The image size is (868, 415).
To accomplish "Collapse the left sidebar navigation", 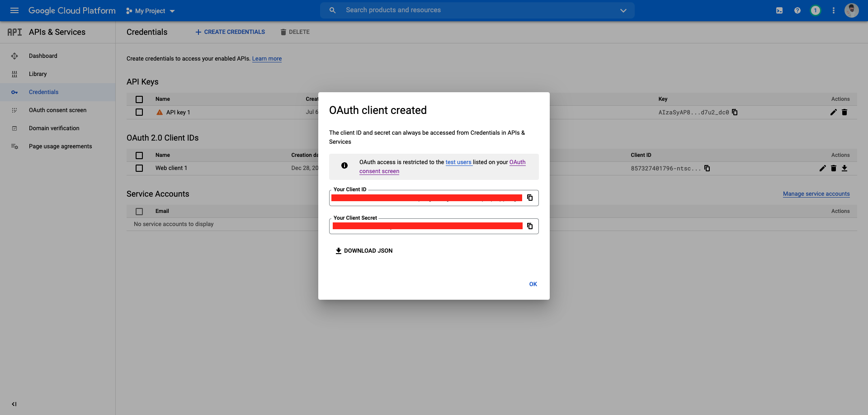I will click(x=14, y=404).
